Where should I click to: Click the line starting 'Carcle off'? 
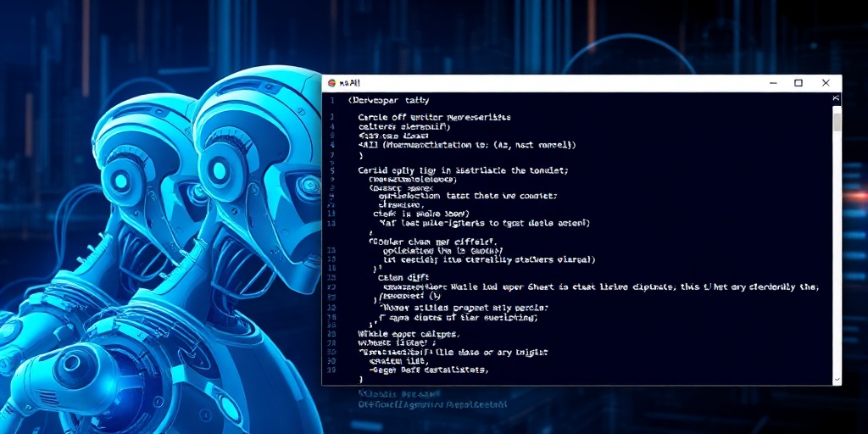(x=434, y=117)
